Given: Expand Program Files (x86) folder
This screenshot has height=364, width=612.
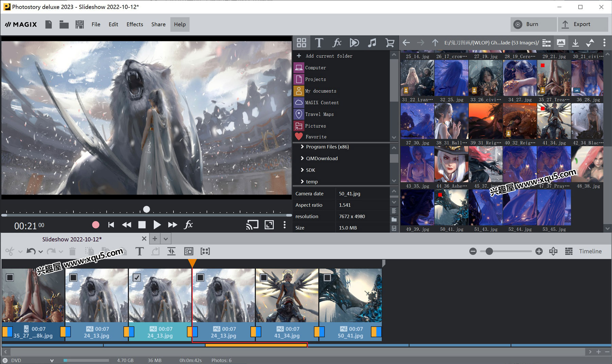Looking at the screenshot, I should pyautogui.click(x=302, y=147).
